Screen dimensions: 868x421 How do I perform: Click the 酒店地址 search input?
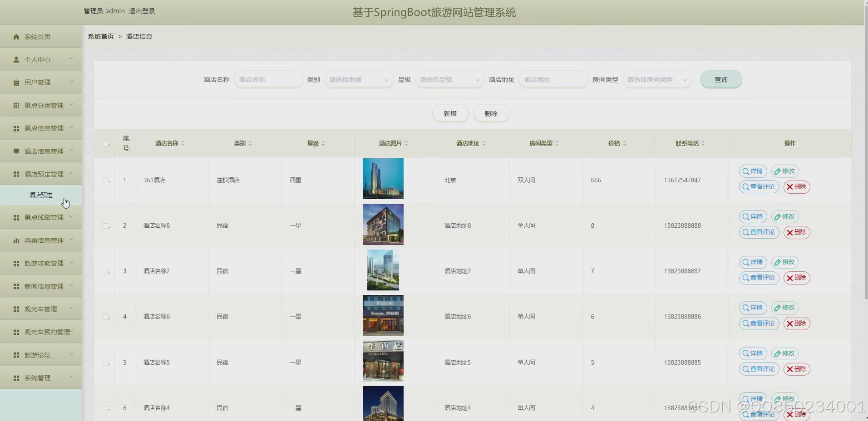tap(553, 79)
